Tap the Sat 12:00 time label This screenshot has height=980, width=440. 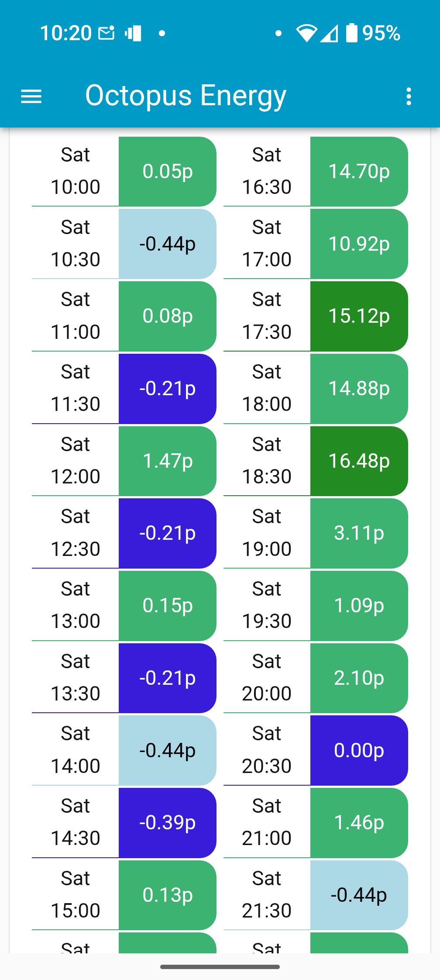(x=76, y=461)
